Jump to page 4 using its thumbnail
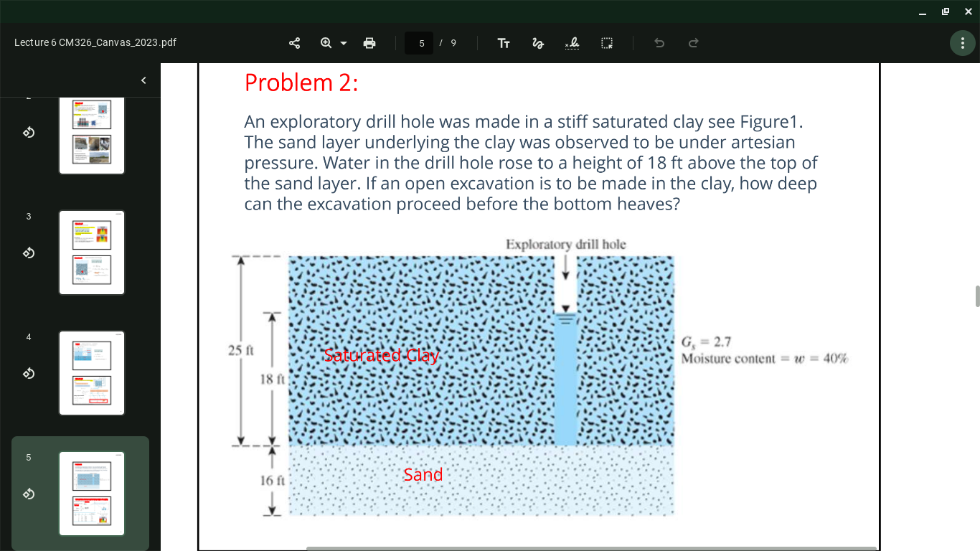980x551 pixels. click(91, 373)
